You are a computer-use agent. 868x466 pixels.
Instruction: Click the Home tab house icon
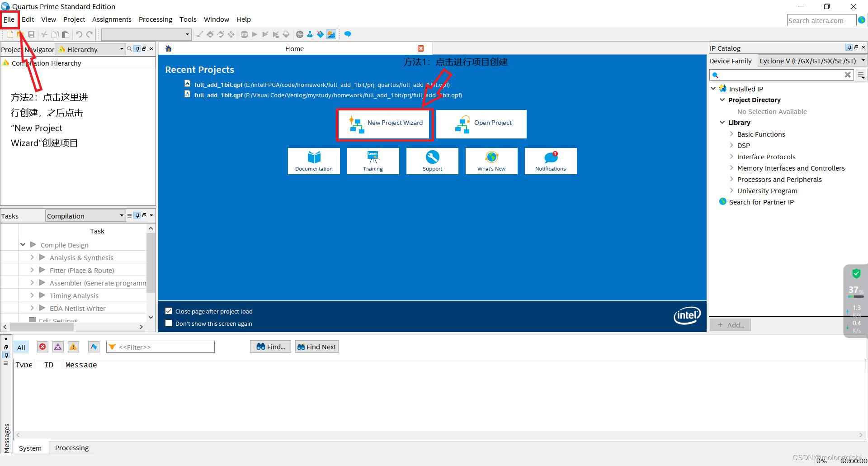coord(169,49)
